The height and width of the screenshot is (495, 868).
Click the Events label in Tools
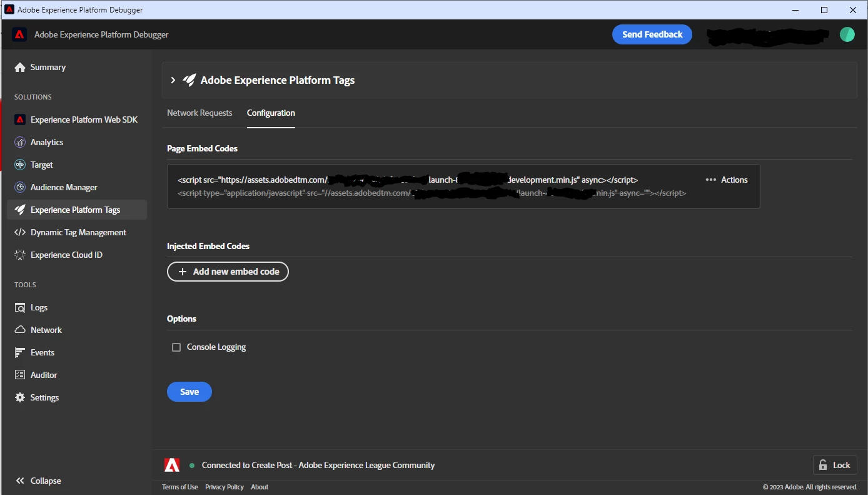click(43, 352)
